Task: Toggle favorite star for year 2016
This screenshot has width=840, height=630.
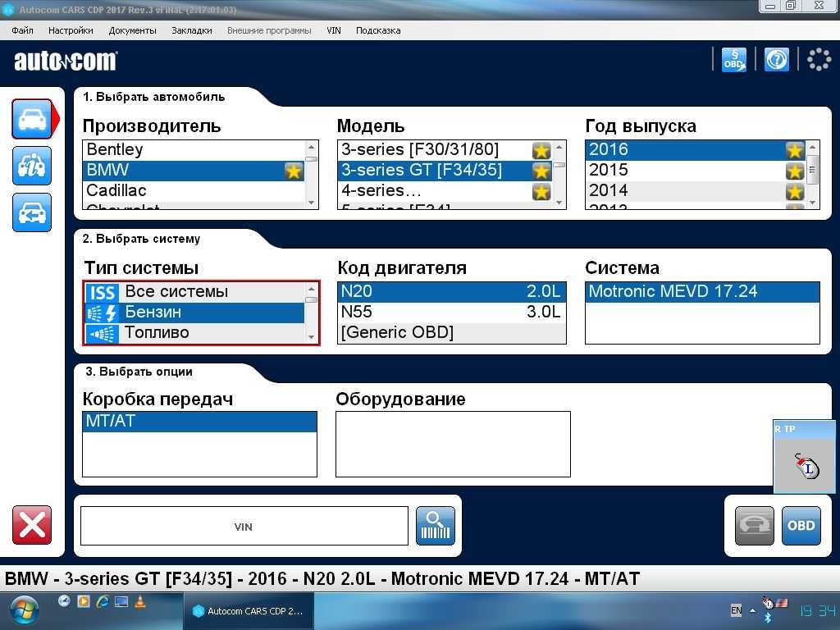Action: (x=795, y=151)
